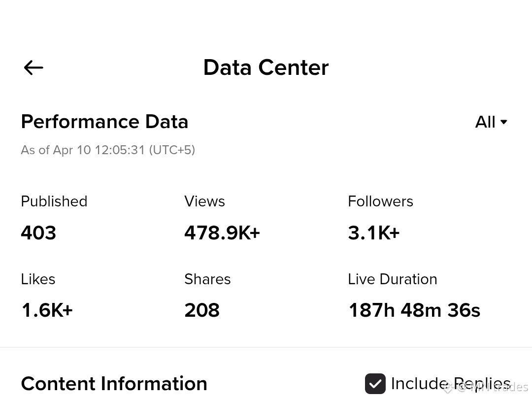Click the Performance Data heading
The image size is (532, 399).
pyautogui.click(x=104, y=122)
